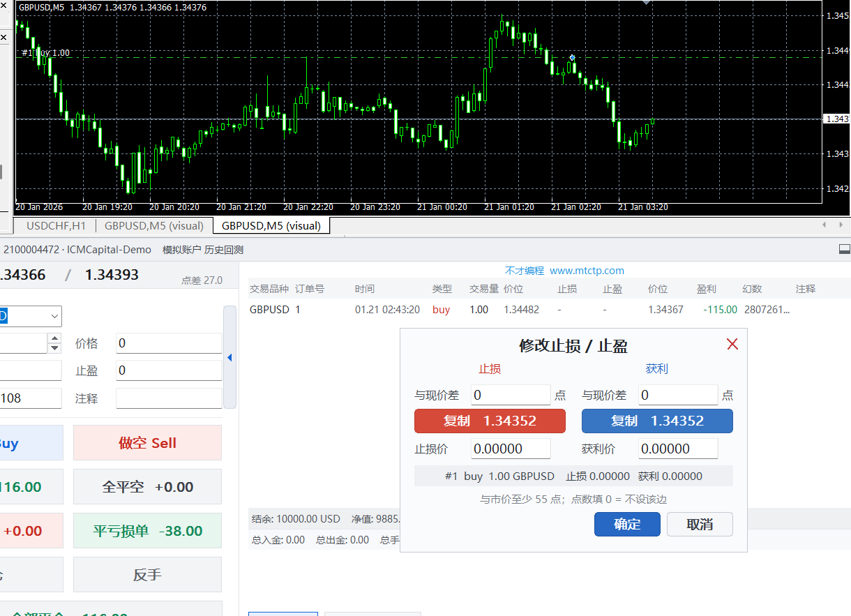
Task: Click the 交易量 column header
Action: pos(484,289)
